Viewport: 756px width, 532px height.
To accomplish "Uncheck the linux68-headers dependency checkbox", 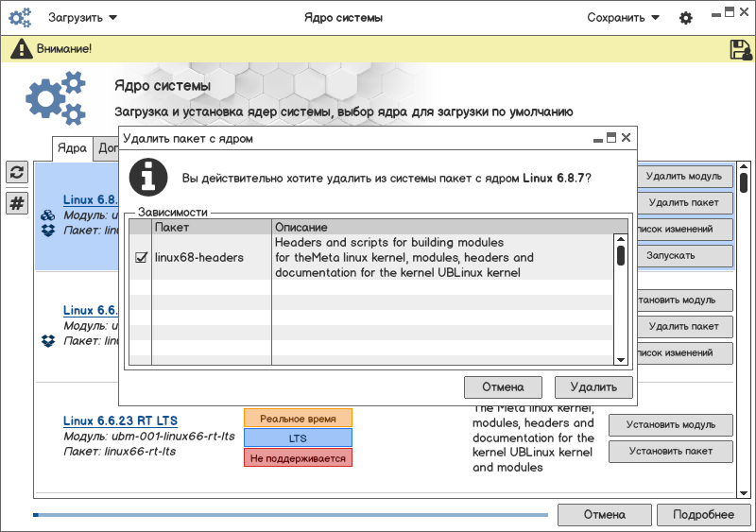I will [141, 257].
